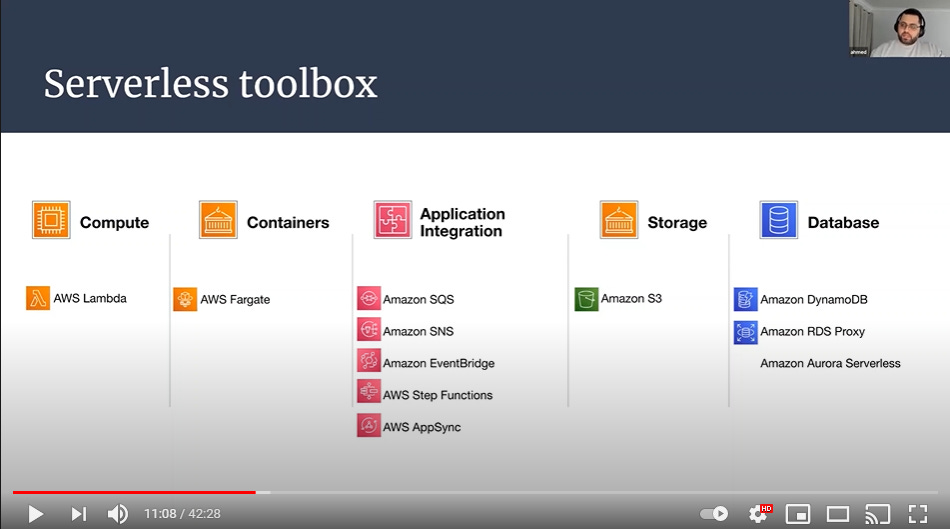Image resolution: width=950 pixels, height=529 pixels.
Task: Click the Amazon SQS icon
Action: pyautogui.click(x=369, y=299)
